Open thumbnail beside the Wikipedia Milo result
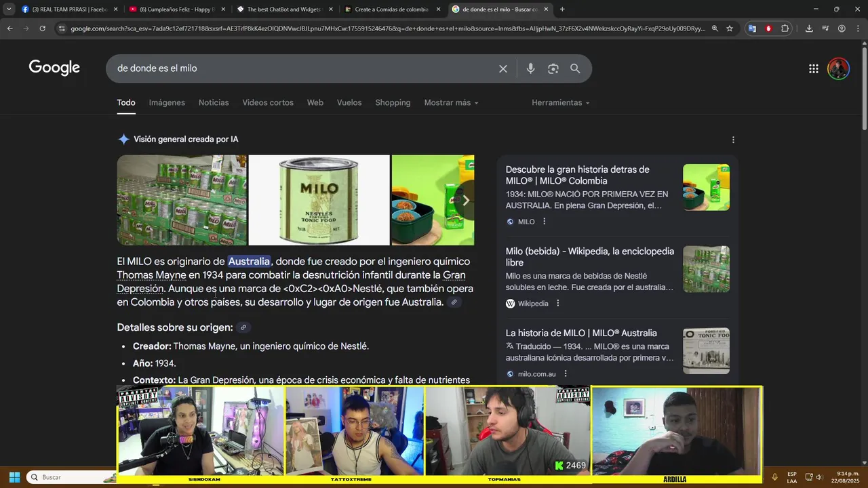The height and width of the screenshot is (488, 868). [706, 269]
